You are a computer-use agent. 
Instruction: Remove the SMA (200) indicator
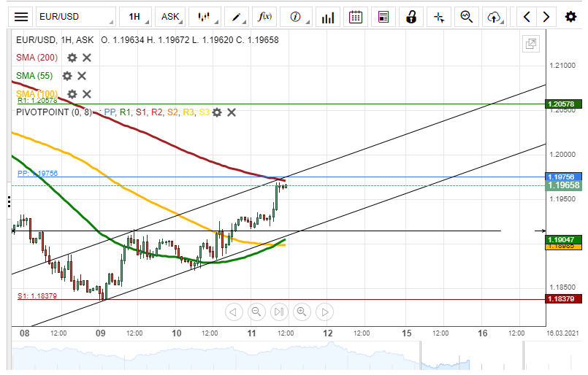(x=87, y=58)
